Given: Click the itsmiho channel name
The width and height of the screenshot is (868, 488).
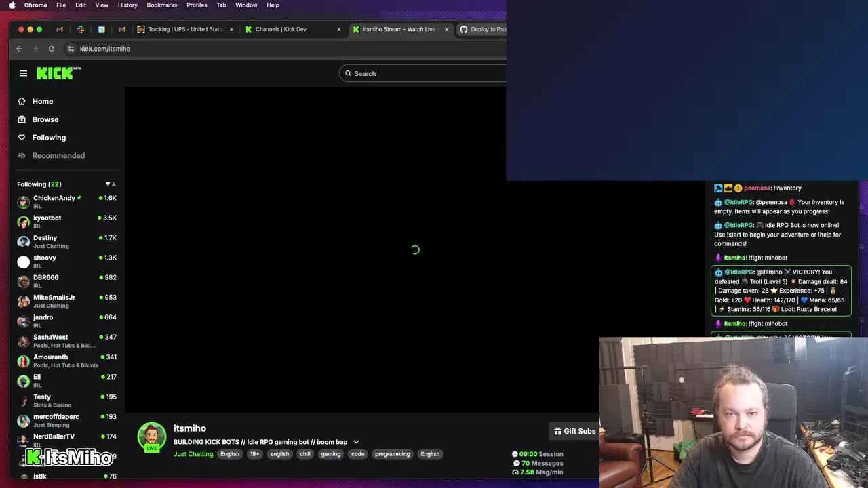Looking at the screenshot, I should (x=190, y=428).
